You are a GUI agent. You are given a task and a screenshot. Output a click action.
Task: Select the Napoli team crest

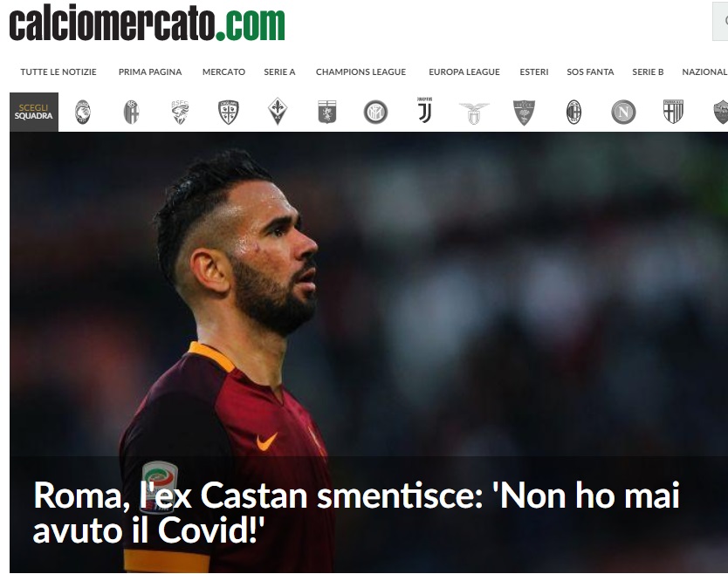pos(623,113)
